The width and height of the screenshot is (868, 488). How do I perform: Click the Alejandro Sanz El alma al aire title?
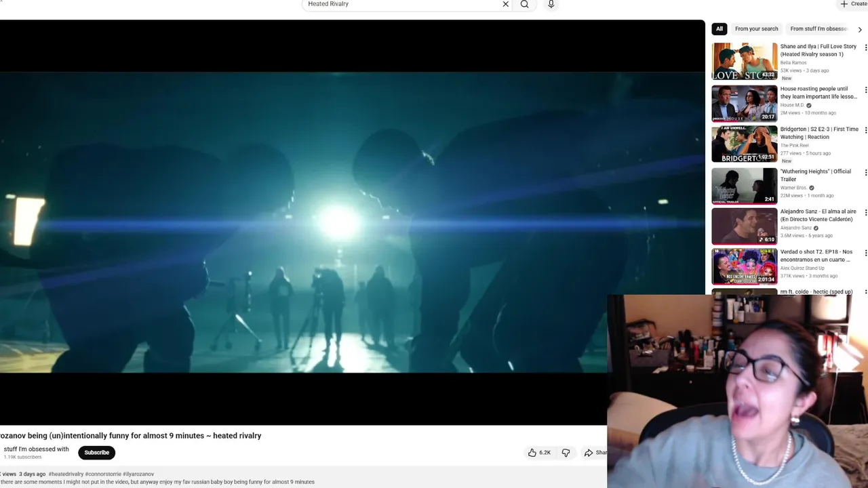[x=818, y=215]
